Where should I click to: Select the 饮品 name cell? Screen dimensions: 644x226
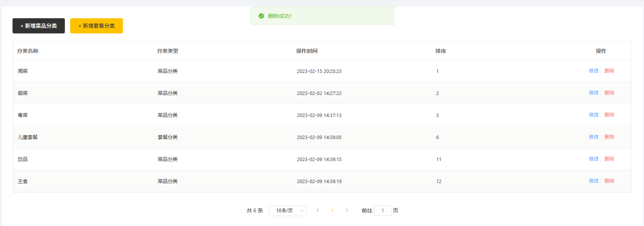click(23, 159)
